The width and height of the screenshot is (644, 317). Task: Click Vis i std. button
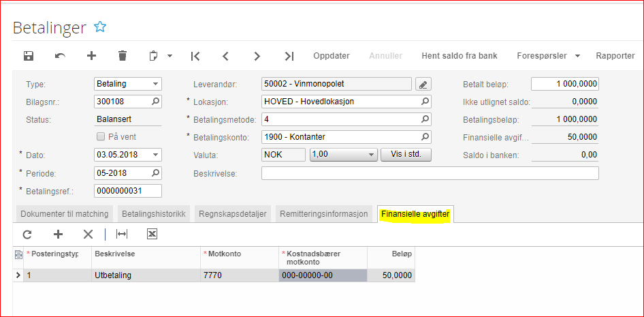click(406, 155)
